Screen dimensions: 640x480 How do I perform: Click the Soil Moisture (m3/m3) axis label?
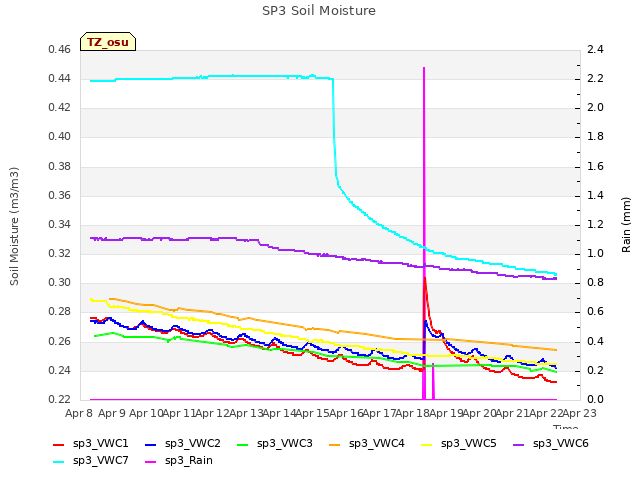[x=14, y=226]
